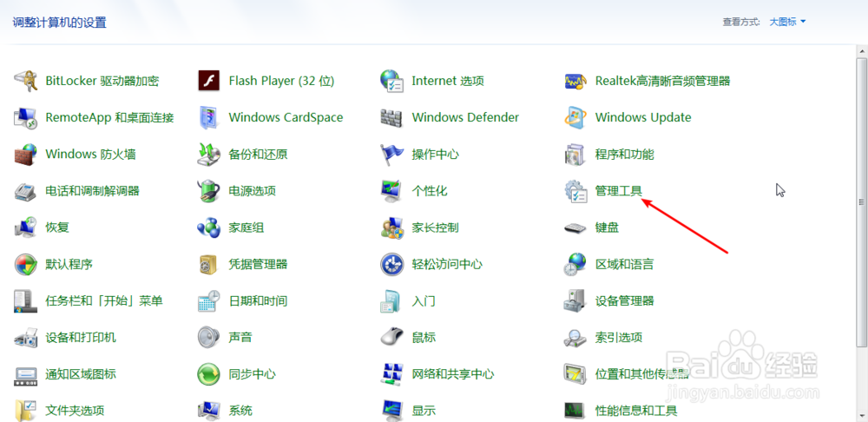Viewport: 868px width, 422px height.
Task: Click the 同步中心 green icon
Action: tap(208, 374)
